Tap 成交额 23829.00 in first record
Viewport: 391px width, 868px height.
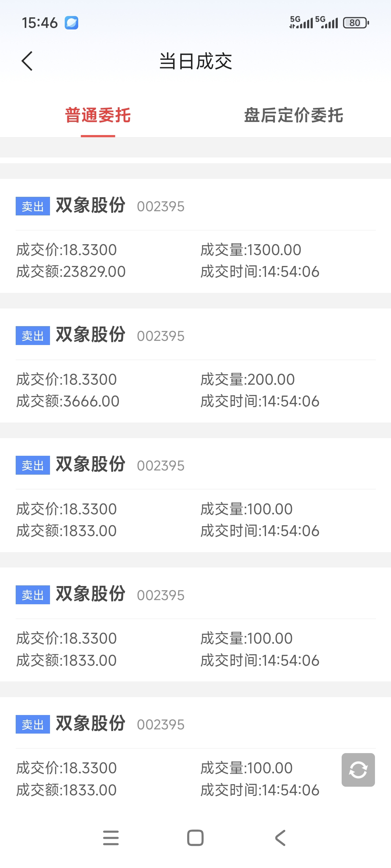pyautogui.click(x=71, y=272)
